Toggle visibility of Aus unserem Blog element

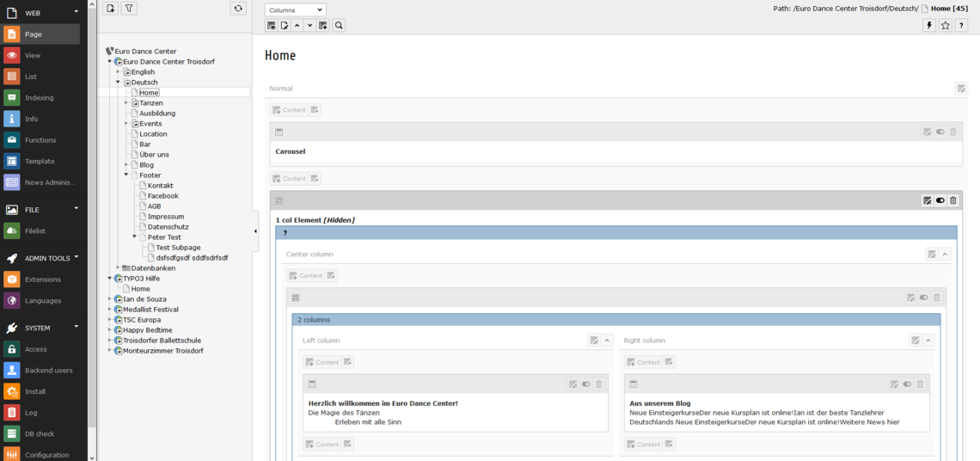[907, 384]
